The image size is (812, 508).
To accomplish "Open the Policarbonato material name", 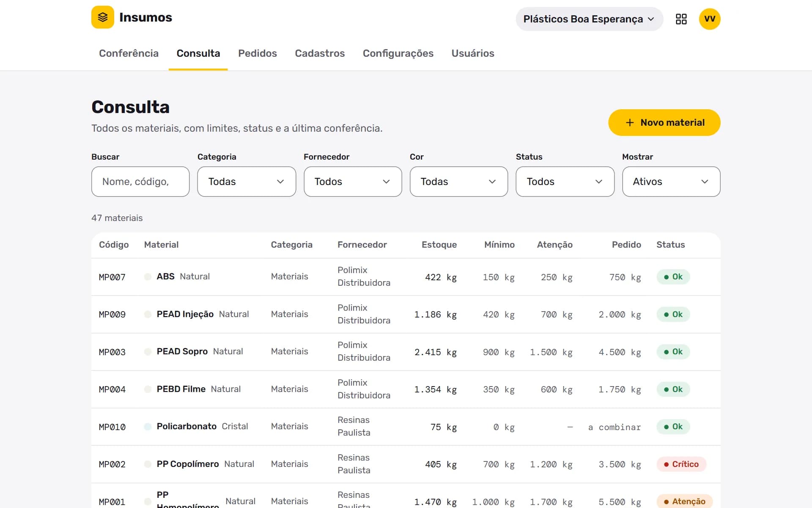I will click(187, 426).
